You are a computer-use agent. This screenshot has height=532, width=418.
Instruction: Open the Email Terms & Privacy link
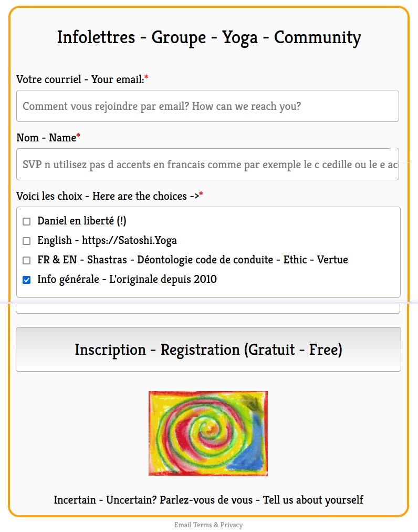(208, 525)
